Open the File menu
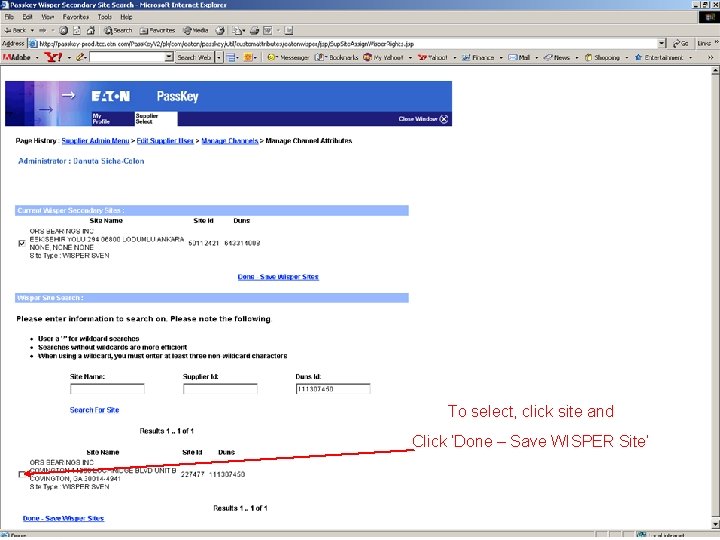The height and width of the screenshot is (540, 720). [x=9, y=17]
